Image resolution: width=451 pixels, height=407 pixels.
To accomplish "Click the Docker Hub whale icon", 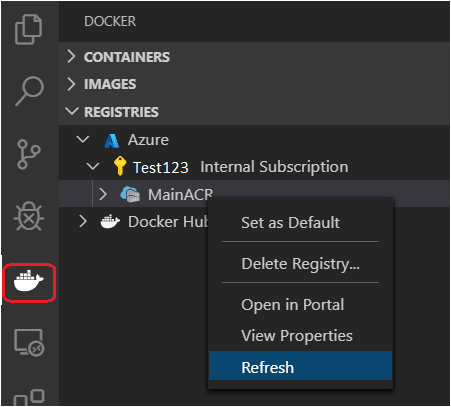I will tap(110, 222).
